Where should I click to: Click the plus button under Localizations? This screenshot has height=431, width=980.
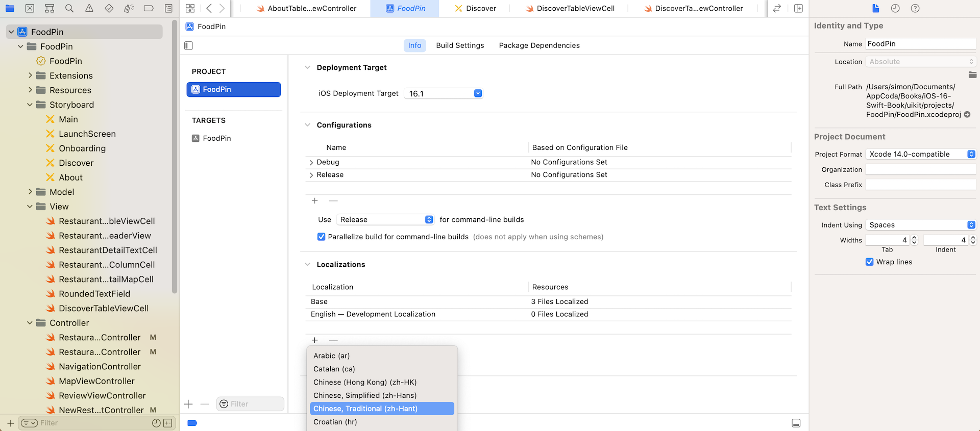click(315, 340)
